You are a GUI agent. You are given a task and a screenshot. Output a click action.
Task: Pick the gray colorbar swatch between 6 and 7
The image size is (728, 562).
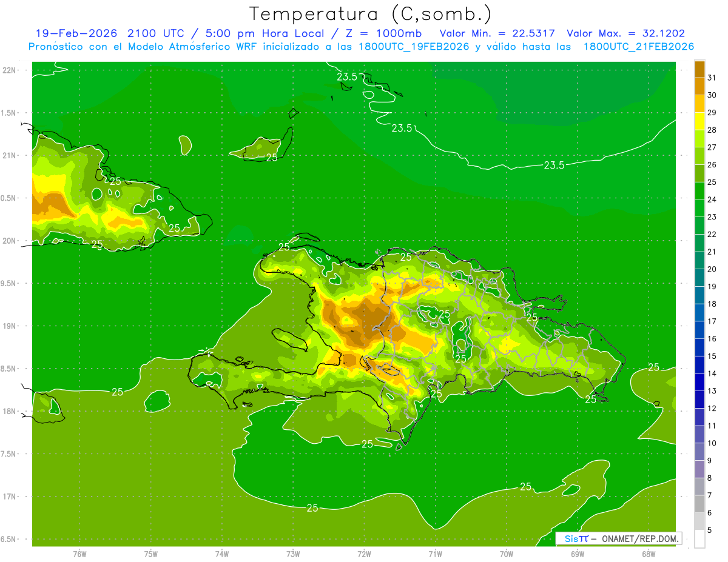pos(699,504)
